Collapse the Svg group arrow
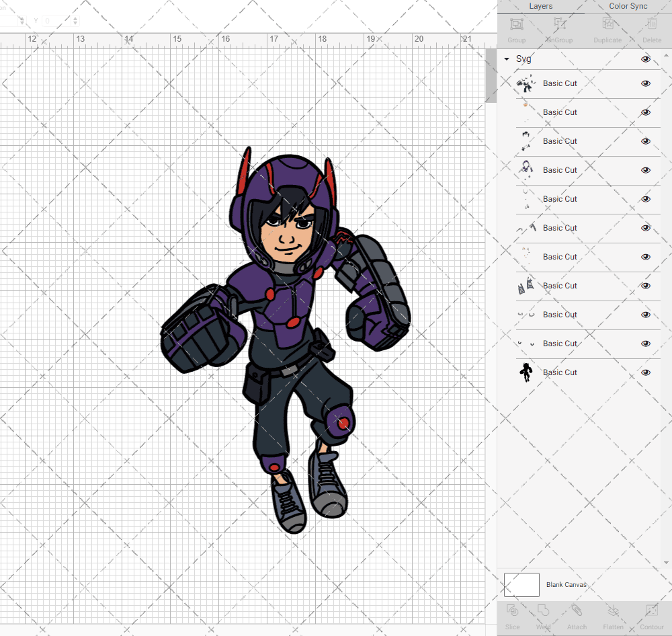The image size is (672, 636). click(x=507, y=58)
